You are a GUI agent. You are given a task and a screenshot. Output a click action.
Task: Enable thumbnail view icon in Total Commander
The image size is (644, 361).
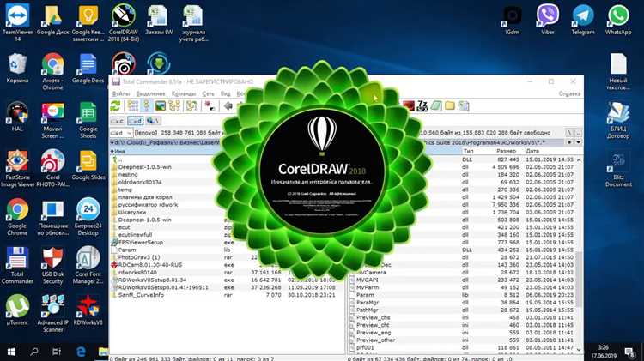[x=161, y=106]
